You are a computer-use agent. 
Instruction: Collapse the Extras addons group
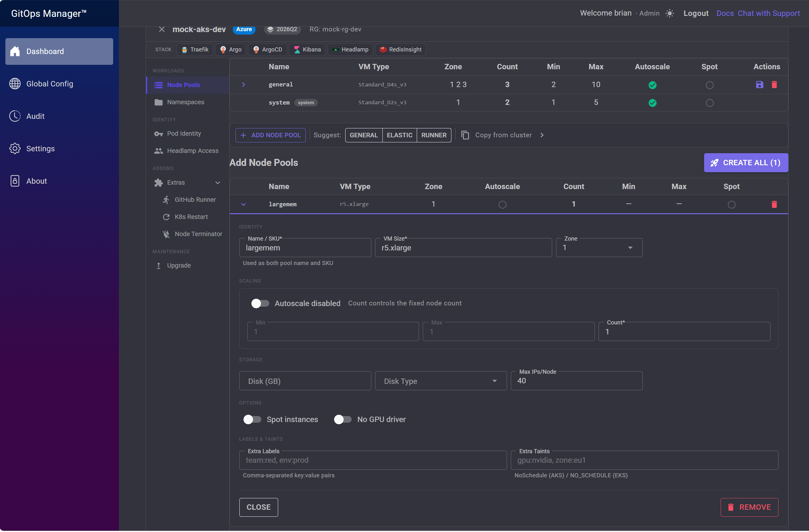point(218,183)
